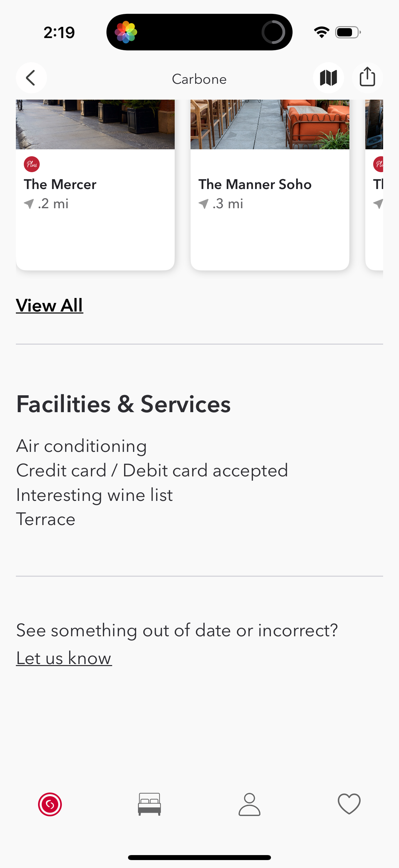Viewport: 399px width, 868px height.
Task: Open the favorites heart tab
Action: tap(349, 804)
